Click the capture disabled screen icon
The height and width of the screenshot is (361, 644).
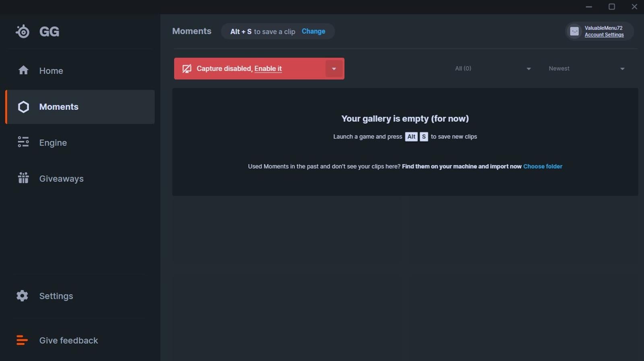point(187,69)
